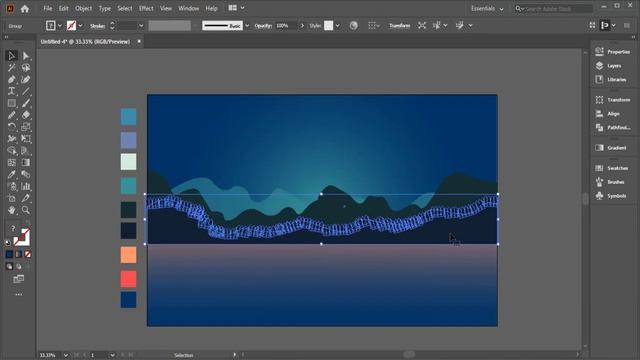Open the Type menu
Viewport: 640px width, 360px height.
pos(104,9)
